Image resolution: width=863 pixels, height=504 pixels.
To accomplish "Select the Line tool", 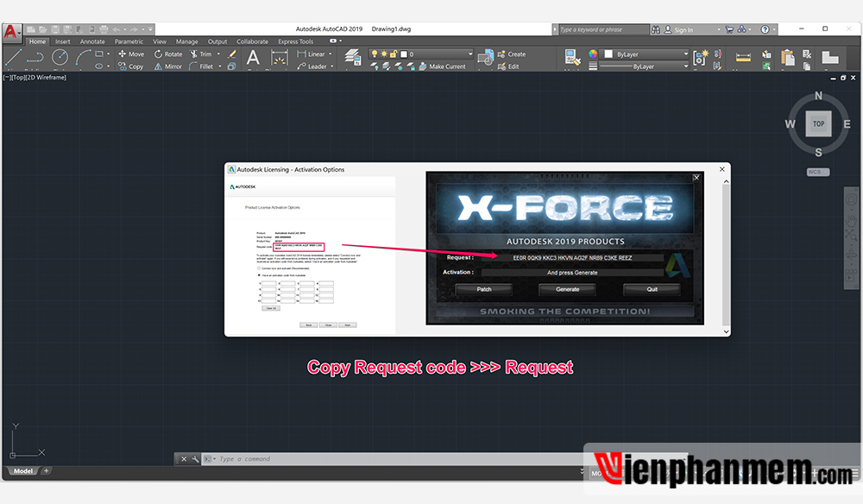I will point(13,57).
